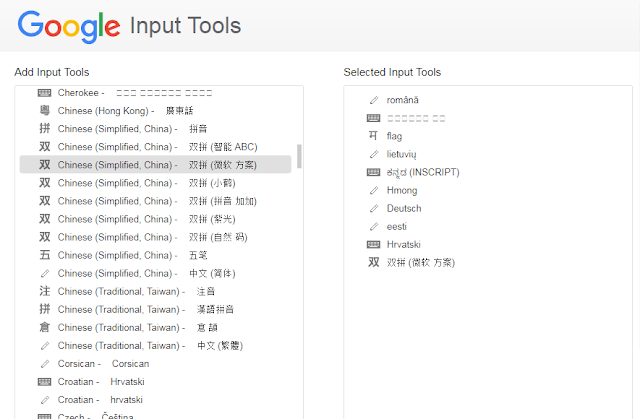Click the 双 icon in the highlighted 双拼 (微软 方案) row
The image size is (640, 419).
(44, 165)
